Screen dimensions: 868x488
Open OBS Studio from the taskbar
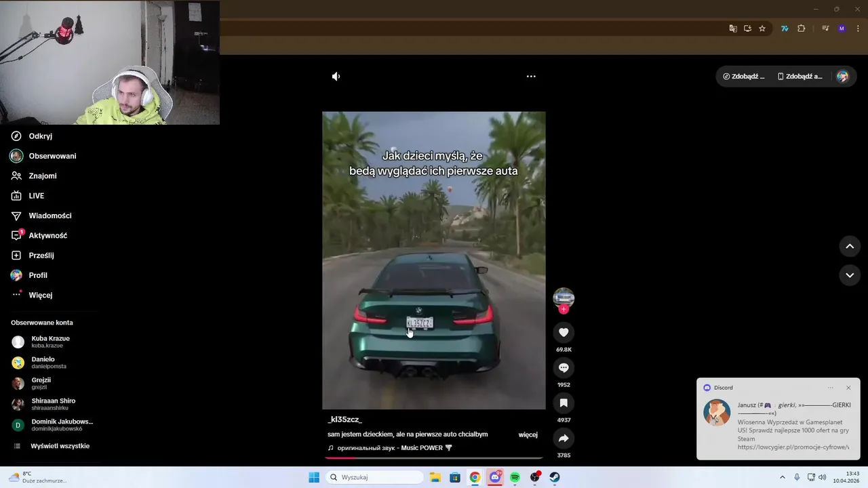tap(535, 477)
